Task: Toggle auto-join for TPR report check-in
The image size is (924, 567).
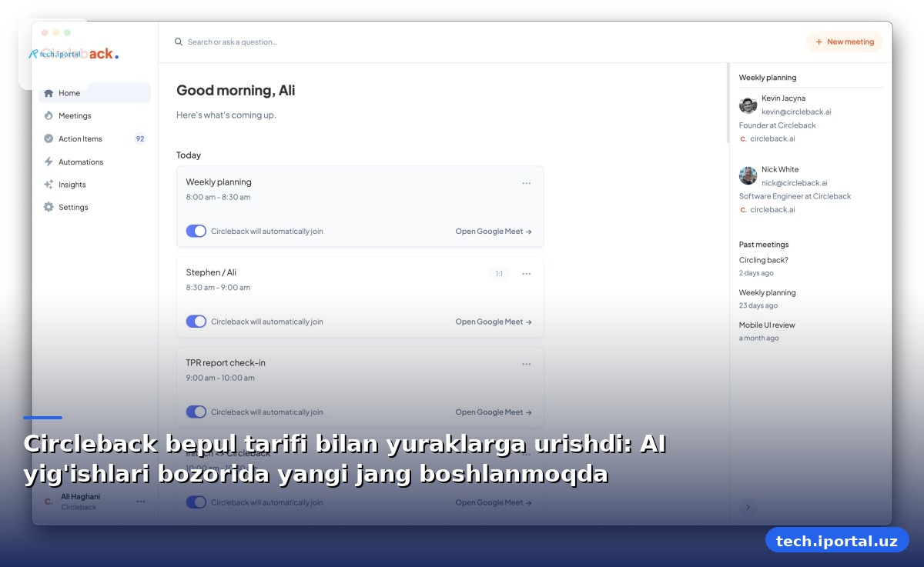Action: [196, 412]
